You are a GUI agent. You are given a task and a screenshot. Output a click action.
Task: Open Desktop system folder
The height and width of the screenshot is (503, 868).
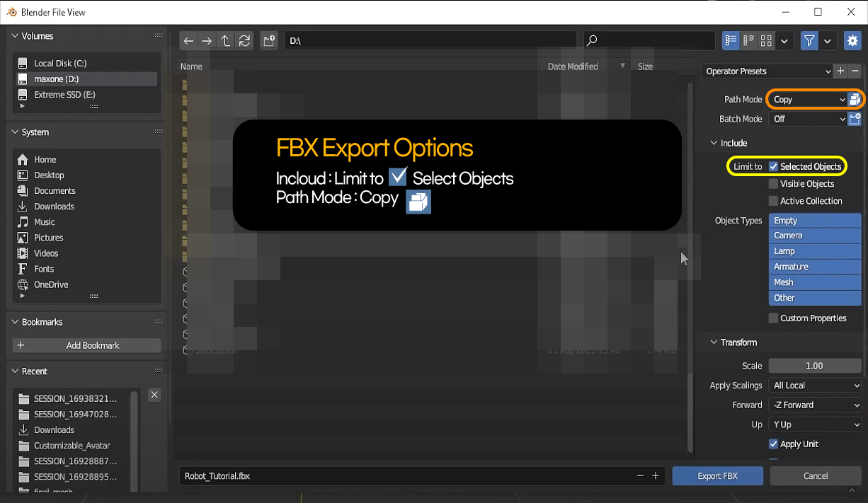click(85, 175)
